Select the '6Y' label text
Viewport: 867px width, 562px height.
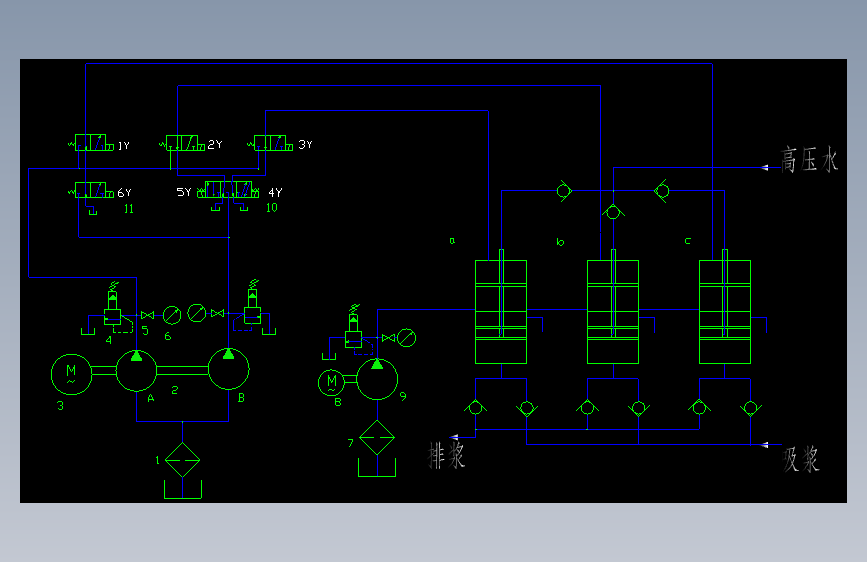124,192
